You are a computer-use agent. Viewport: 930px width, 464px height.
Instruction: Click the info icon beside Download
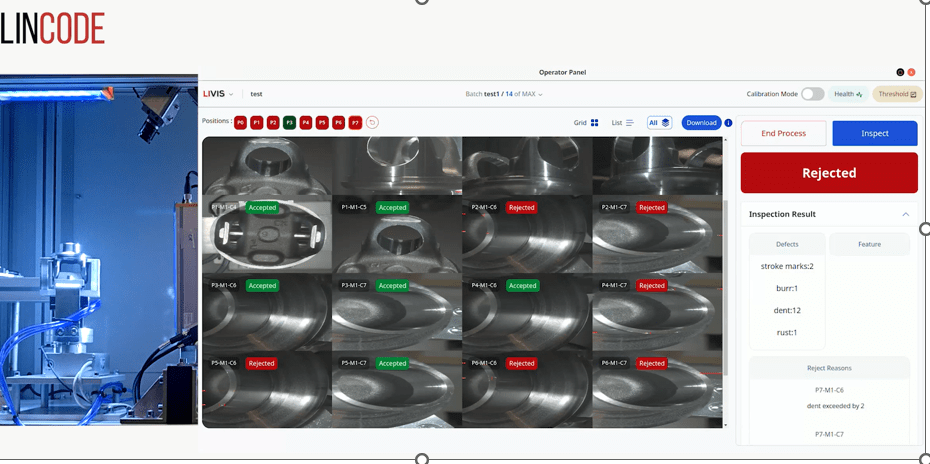[728, 123]
